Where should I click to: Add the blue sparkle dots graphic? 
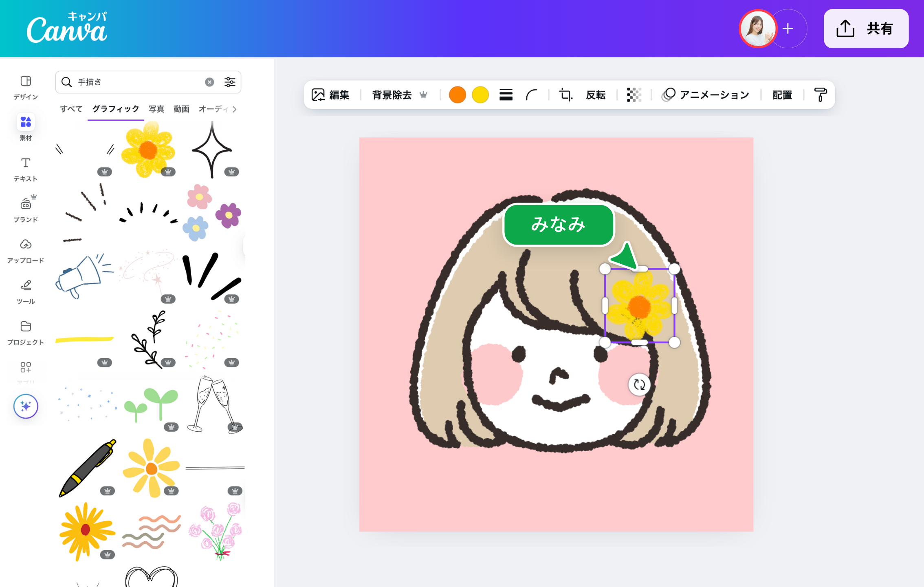click(x=88, y=404)
